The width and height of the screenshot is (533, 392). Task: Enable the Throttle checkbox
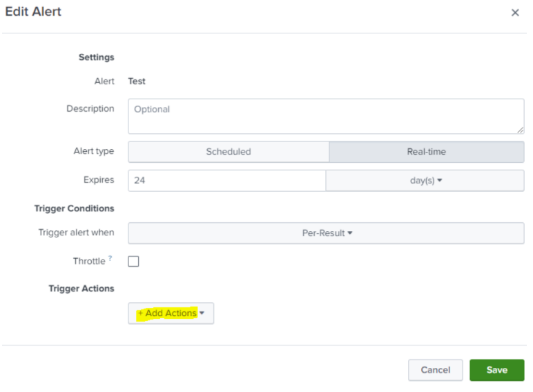coord(134,262)
